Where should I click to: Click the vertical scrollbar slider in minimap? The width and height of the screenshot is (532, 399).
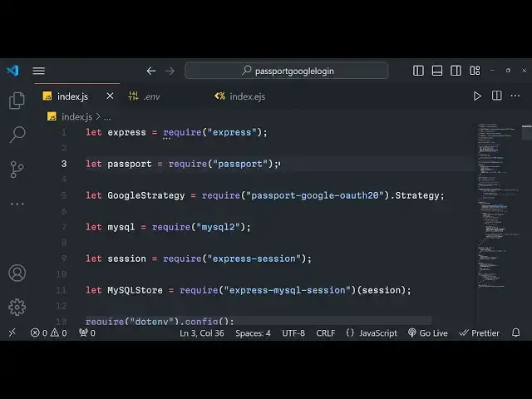pos(526,132)
